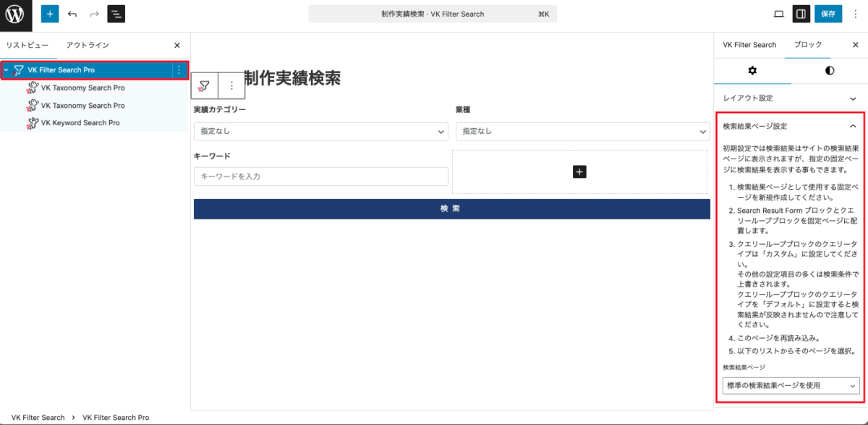Open the block styles half-circle tab

coord(829,70)
